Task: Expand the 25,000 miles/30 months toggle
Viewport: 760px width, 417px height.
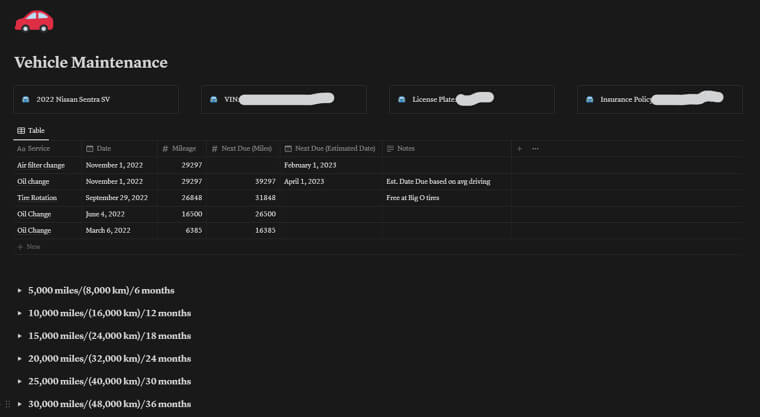Action: 19,381
